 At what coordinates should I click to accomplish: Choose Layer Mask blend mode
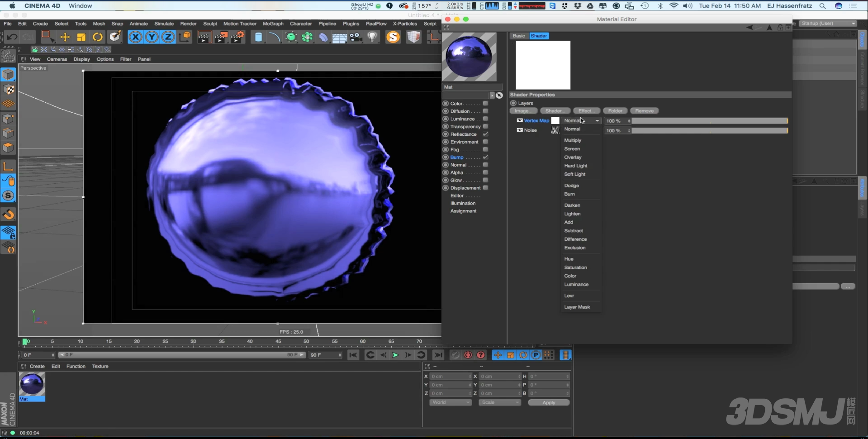point(577,307)
